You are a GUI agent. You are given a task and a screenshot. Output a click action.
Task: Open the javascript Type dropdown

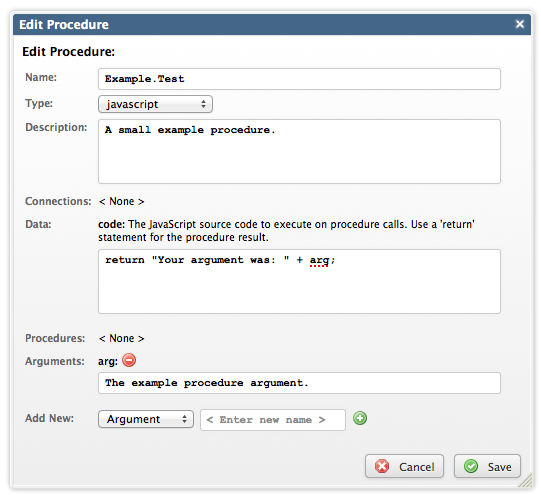pyautogui.click(x=155, y=104)
